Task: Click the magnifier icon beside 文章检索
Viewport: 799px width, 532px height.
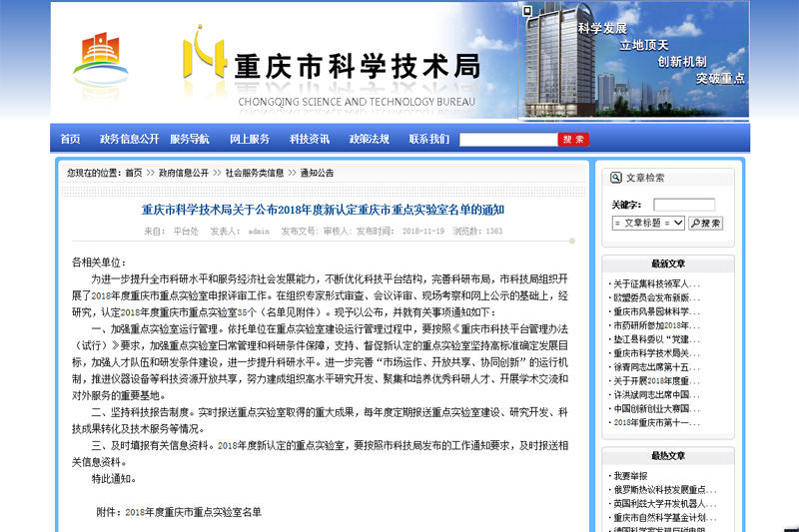Action: tap(615, 178)
